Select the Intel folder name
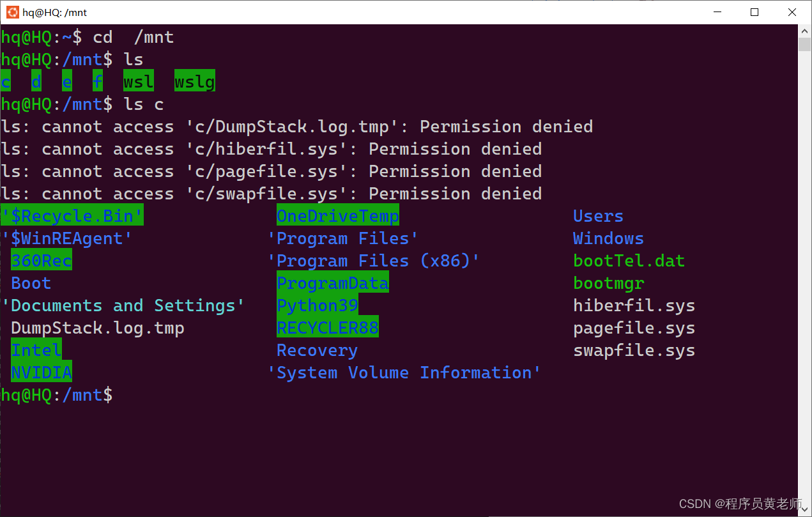The image size is (812, 517). tap(36, 350)
